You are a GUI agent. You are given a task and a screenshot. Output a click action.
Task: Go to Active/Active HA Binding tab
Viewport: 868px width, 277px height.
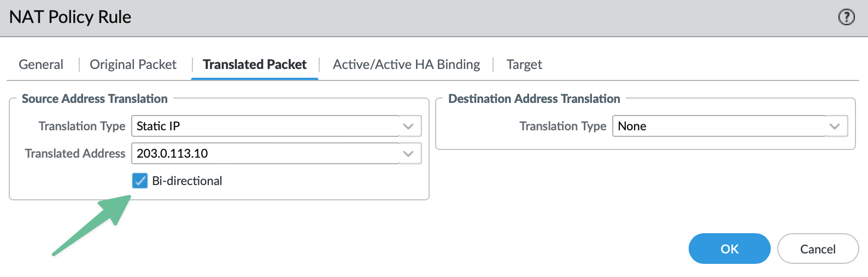(x=406, y=65)
